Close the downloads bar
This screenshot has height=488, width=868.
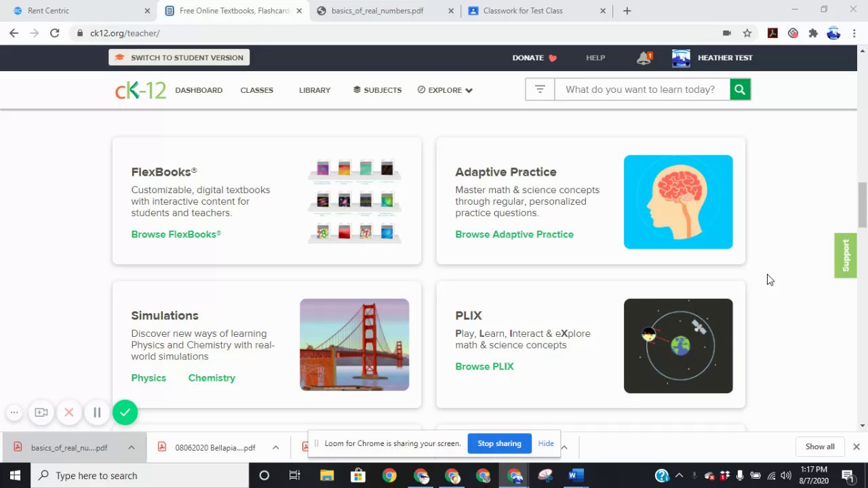pos(856,447)
